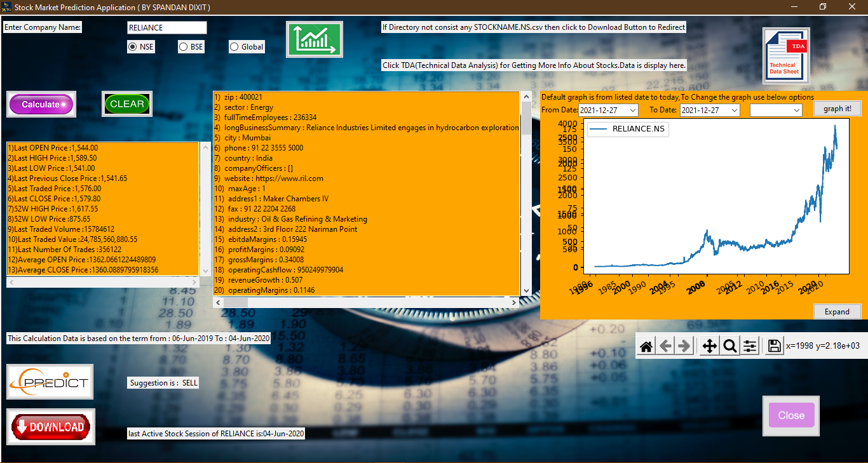Select the 'Last OPEN Price' row
868x463 pixels.
click(x=53, y=148)
